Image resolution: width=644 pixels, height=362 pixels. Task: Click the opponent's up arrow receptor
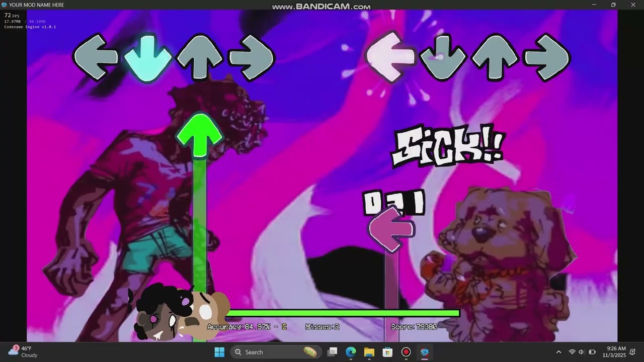(x=200, y=57)
